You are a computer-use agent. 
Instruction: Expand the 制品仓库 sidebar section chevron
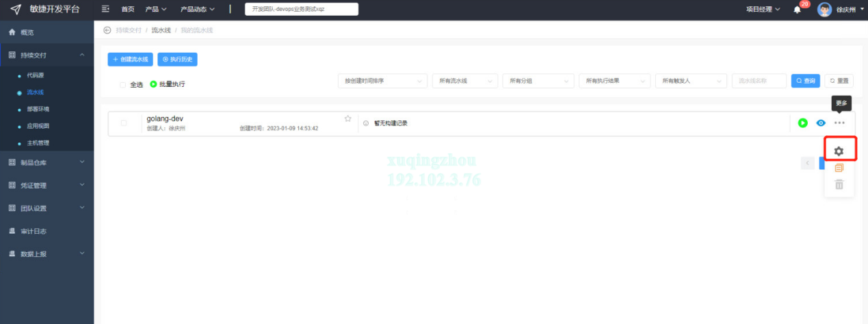pos(82,162)
